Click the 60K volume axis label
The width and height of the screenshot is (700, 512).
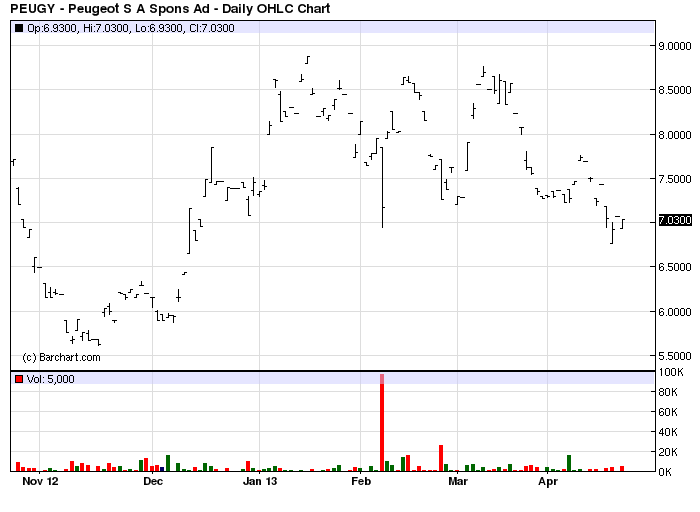668,412
